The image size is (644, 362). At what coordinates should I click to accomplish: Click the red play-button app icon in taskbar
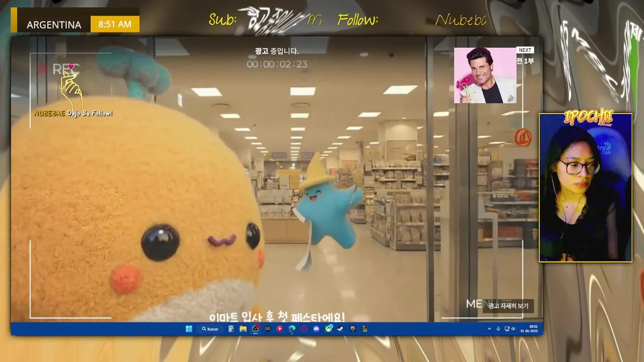(280, 329)
